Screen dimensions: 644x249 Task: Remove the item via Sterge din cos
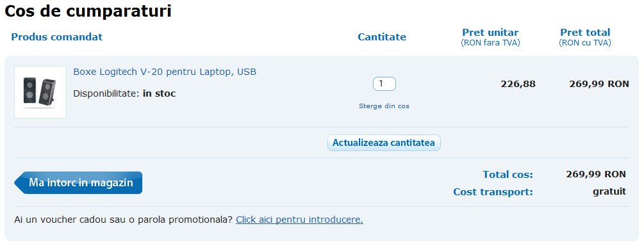click(384, 106)
